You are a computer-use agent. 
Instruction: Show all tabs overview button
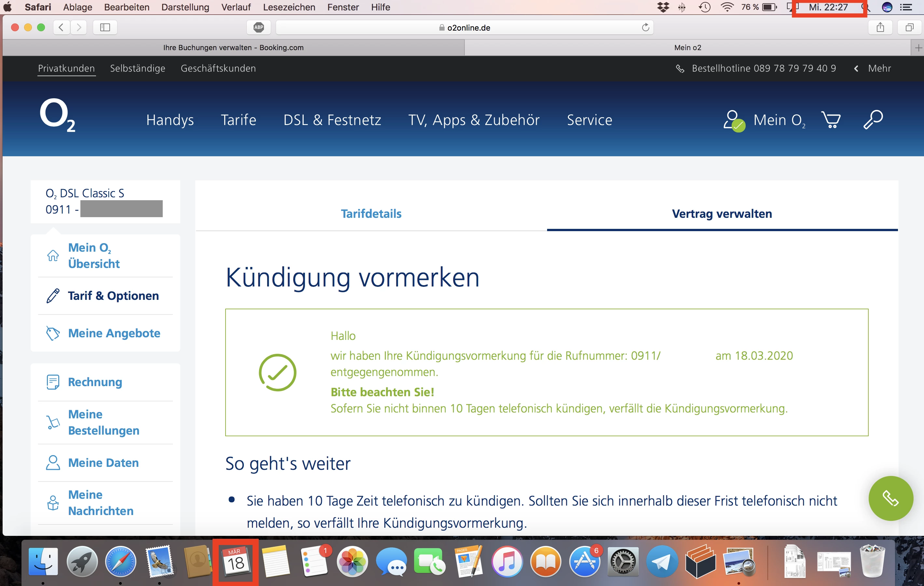click(909, 28)
